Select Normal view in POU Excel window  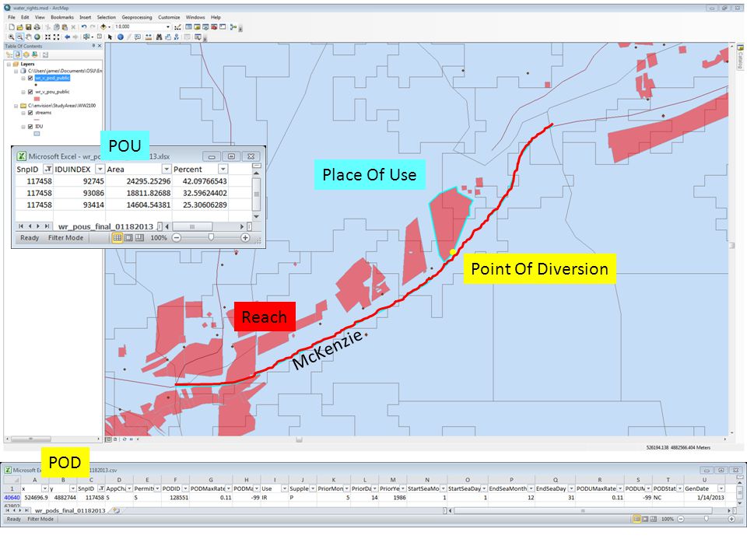pos(117,238)
